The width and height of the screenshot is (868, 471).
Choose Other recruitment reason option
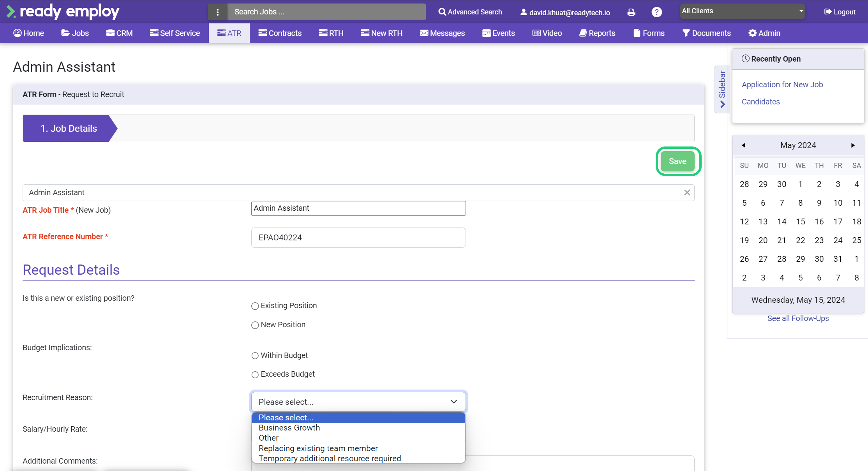pyautogui.click(x=358, y=438)
